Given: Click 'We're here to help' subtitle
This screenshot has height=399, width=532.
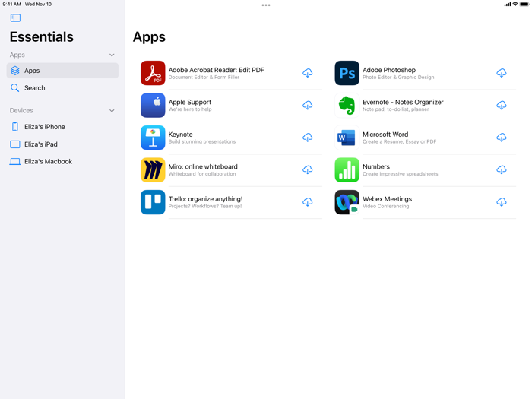Looking at the screenshot, I should click(190, 109).
